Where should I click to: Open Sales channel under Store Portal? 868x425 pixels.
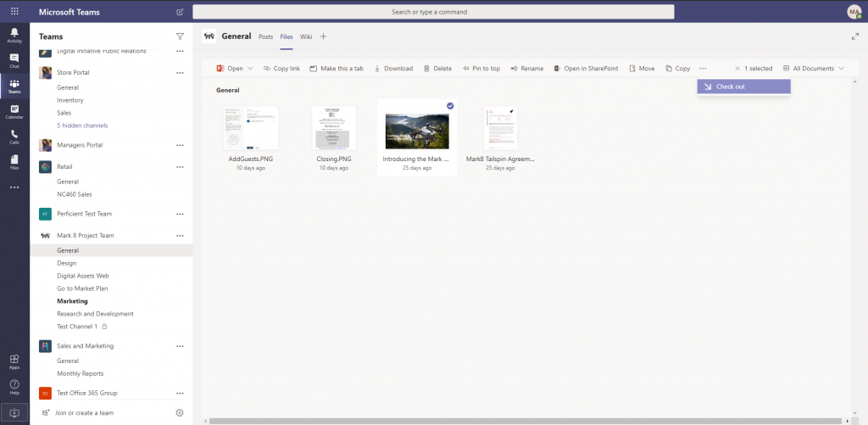pyautogui.click(x=64, y=113)
